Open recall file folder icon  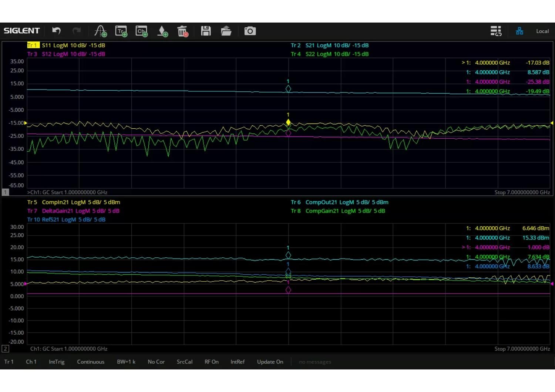[226, 31]
